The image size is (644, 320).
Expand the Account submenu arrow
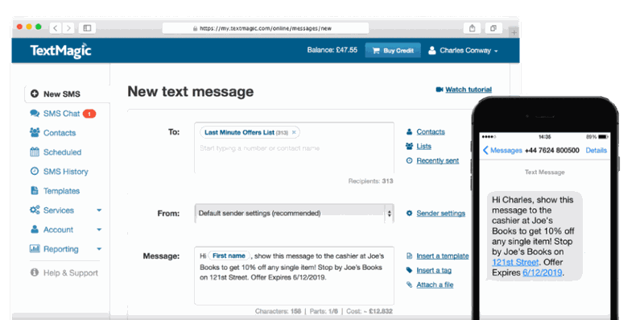click(x=99, y=230)
